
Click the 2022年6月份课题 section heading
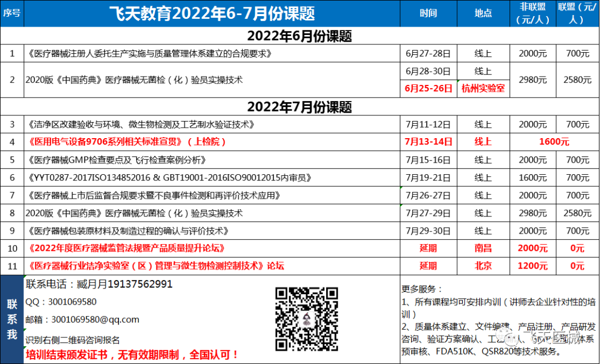tap(299, 36)
